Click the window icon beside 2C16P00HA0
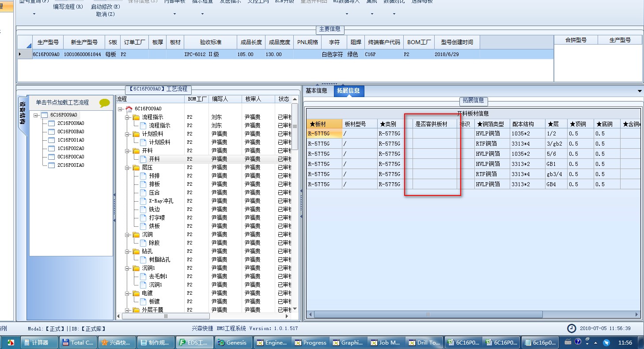The width and height of the screenshot is (644, 349). pyautogui.click(x=51, y=123)
